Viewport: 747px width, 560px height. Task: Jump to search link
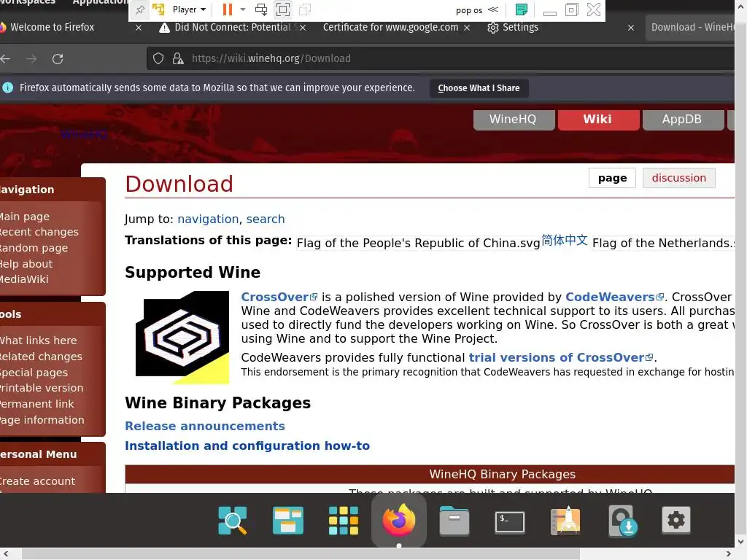pos(266,219)
